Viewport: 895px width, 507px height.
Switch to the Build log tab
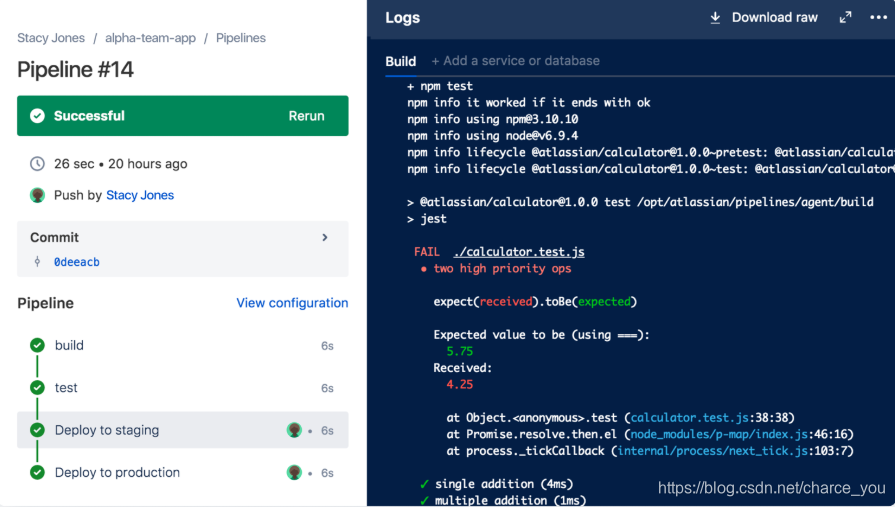pyautogui.click(x=401, y=61)
